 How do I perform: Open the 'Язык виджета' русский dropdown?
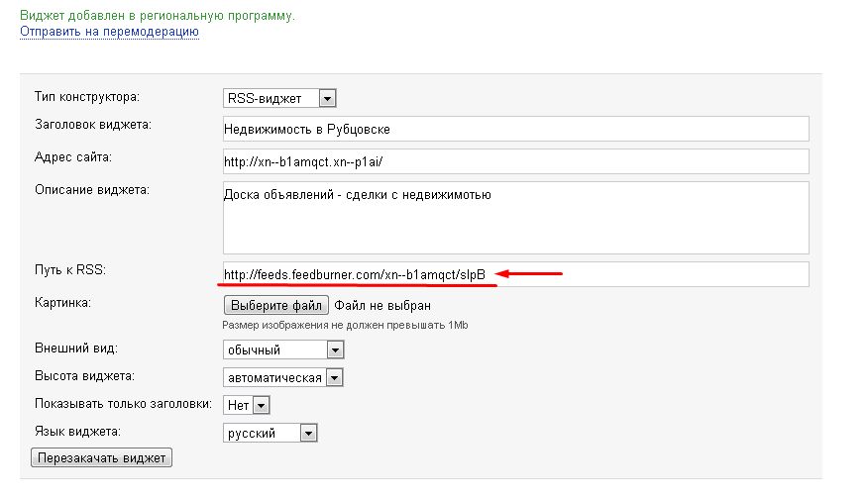(x=271, y=433)
